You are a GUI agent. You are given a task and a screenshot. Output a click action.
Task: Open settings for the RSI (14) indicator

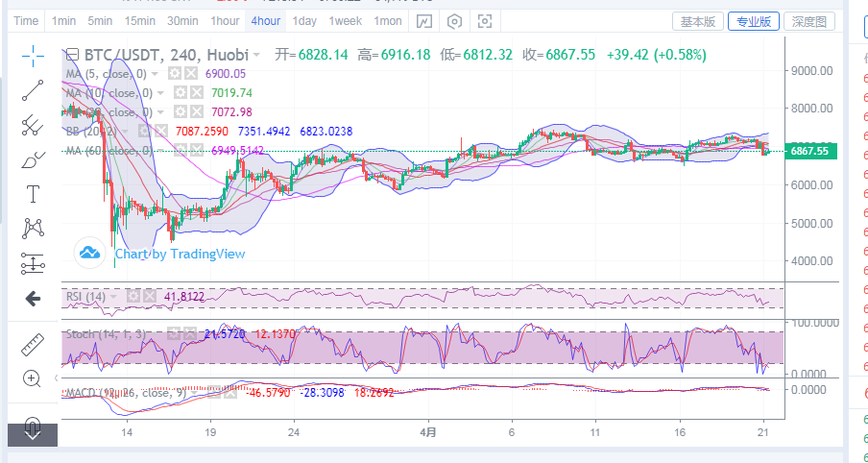click(x=133, y=297)
